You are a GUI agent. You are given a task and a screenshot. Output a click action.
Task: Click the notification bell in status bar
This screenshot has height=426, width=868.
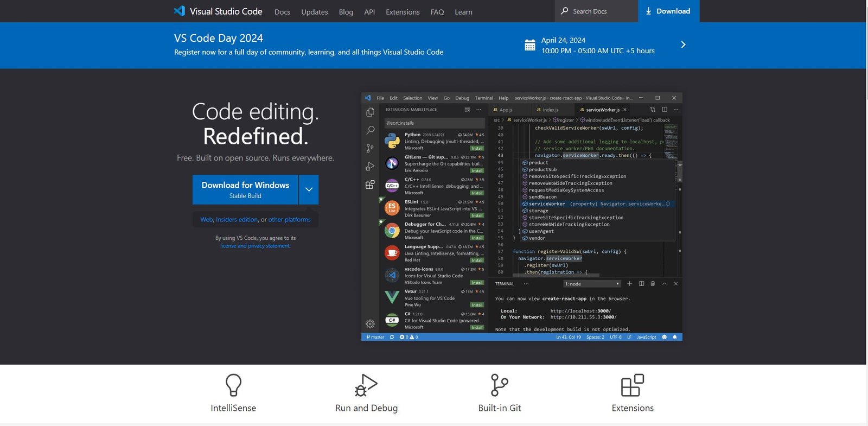tap(675, 337)
